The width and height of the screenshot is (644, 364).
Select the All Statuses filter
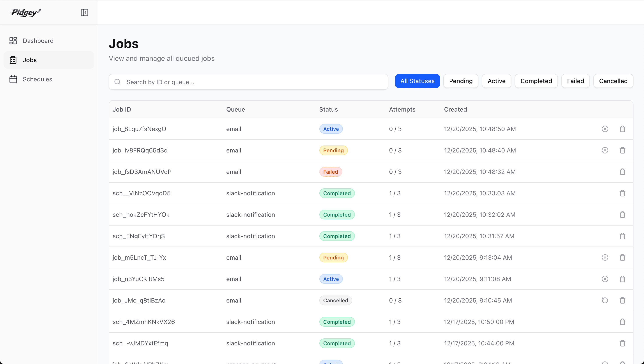click(417, 81)
